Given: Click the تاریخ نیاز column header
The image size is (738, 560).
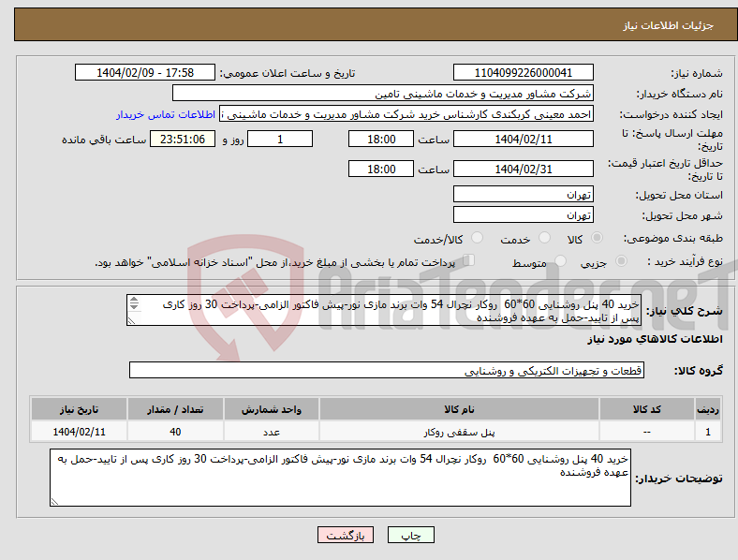Looking at the screenshot, I should click(x=79, y=409).
